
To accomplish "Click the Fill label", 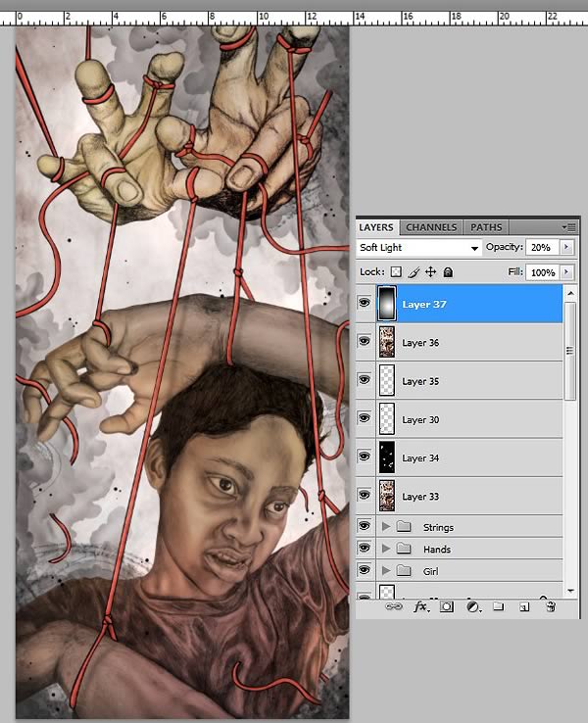I will tap(515, 271).
